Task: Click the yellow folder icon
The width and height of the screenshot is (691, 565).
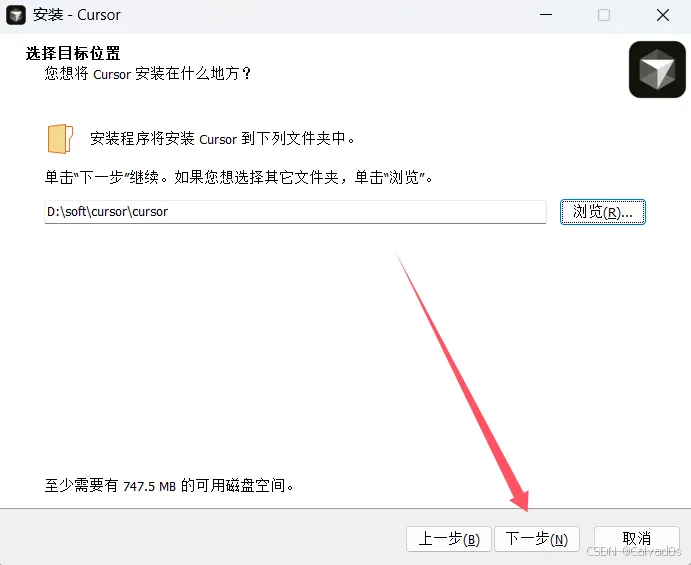Action: 60,138
